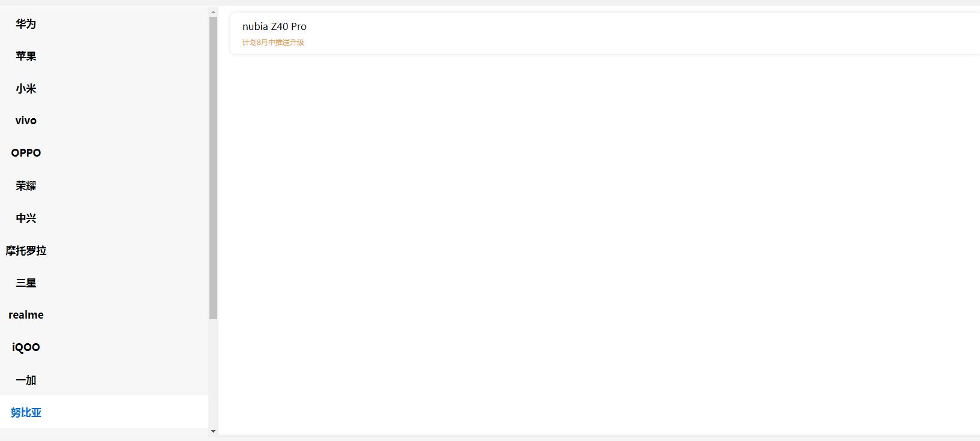This screenshot has height=441, width=980.
Task: Click the sidebar scrollbar thumb
Action: [213, 168]
